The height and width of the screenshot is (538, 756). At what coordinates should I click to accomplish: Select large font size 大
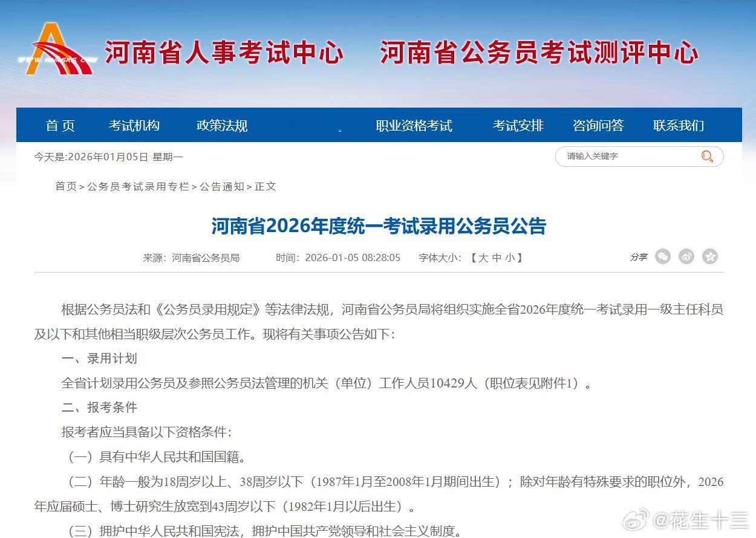(x=484, y=258)
